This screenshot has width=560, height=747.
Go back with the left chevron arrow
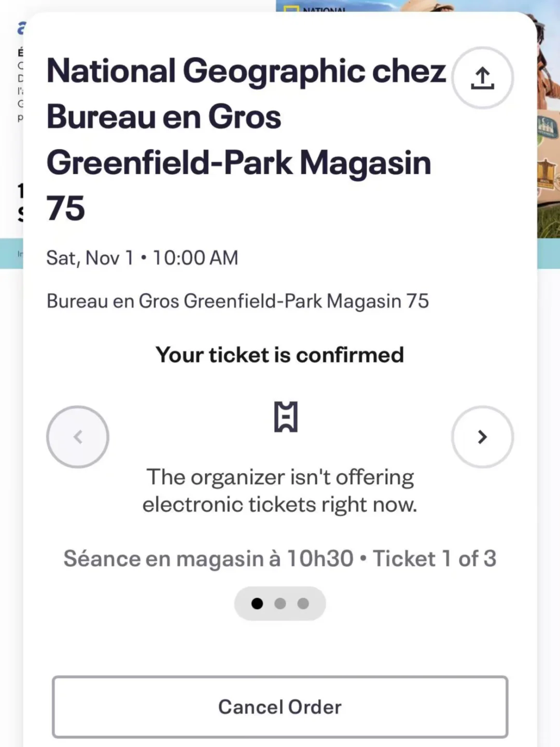click(78, 437)
